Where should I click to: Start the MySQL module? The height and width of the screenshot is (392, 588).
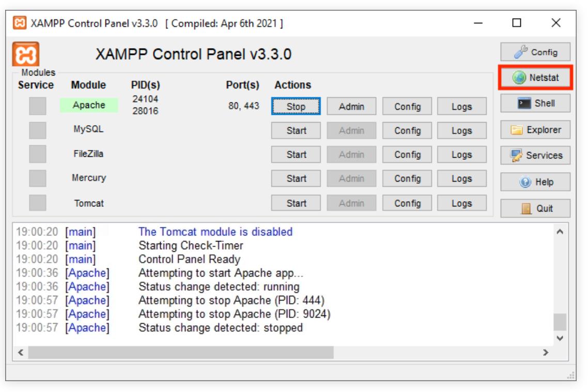(296, 131)
